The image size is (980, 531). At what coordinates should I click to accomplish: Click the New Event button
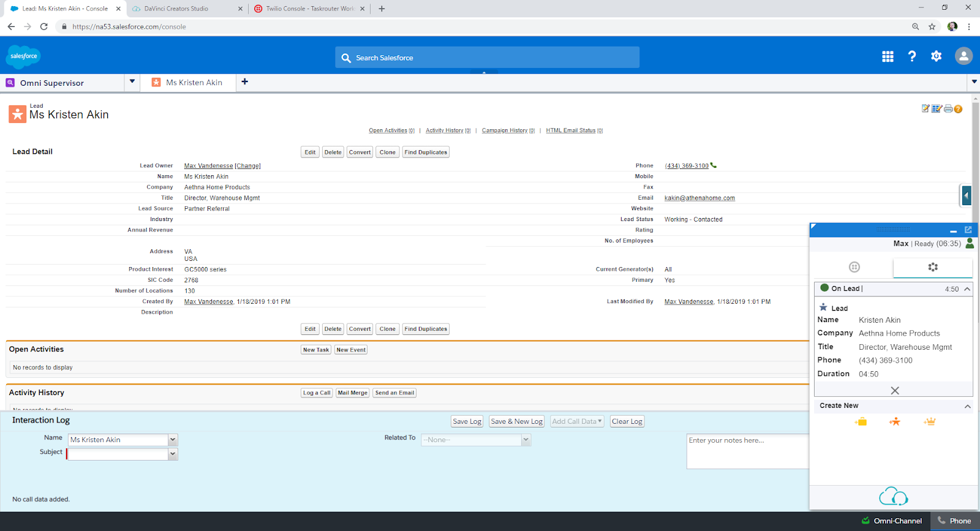pos(351,350)
